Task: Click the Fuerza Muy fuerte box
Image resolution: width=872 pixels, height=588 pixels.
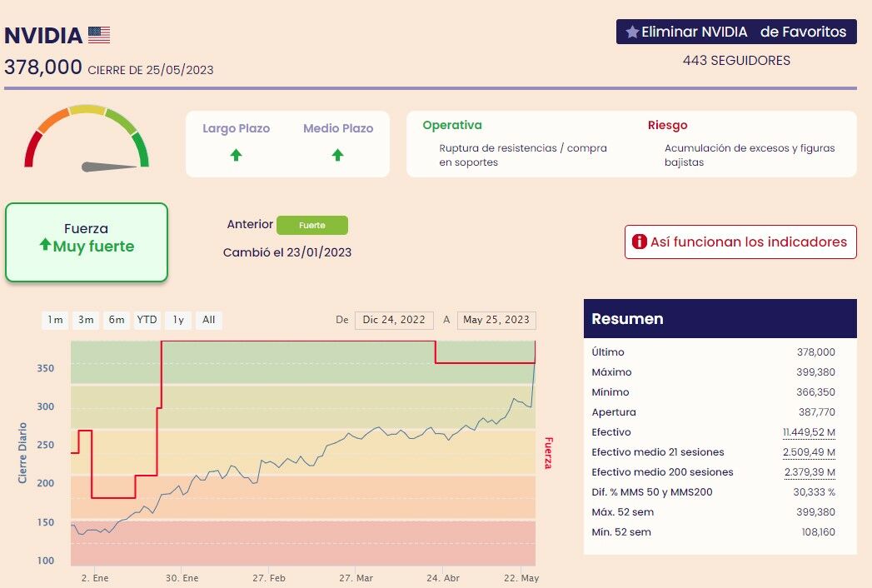Action: click(86, 242)
